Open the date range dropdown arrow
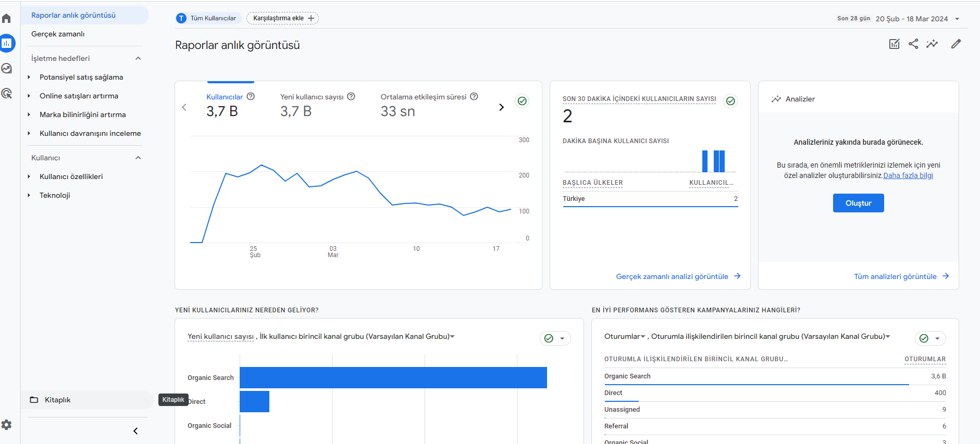 pos(957,19)
